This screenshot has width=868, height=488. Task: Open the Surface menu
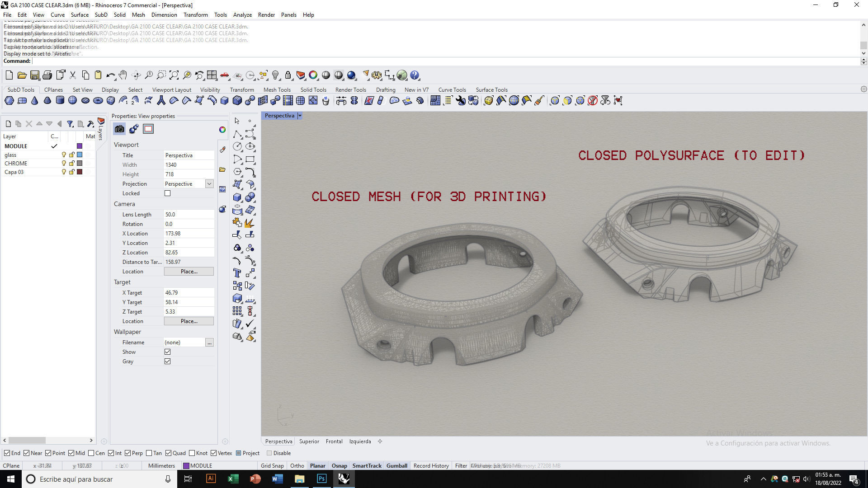pos(80,15)
